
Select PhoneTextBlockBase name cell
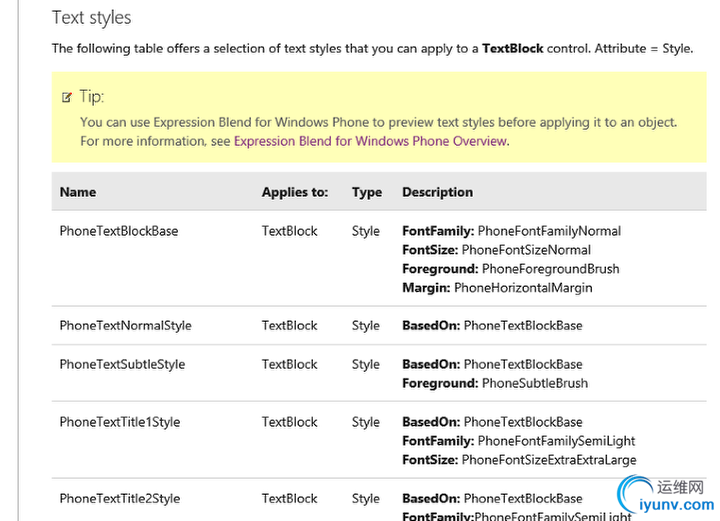click(118, 231)
